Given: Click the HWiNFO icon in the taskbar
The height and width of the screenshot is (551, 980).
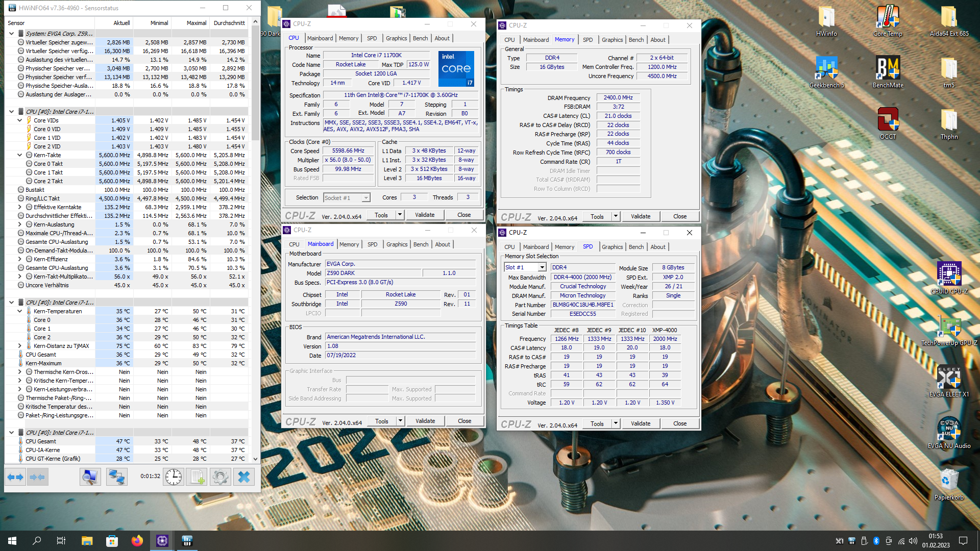Looking at the screenshot, I should point(187,541).
